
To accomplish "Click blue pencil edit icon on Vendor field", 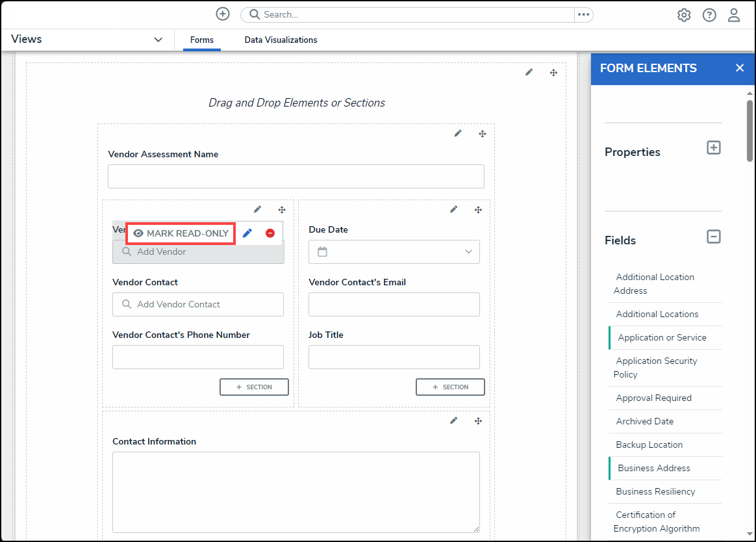I will point(247,233).
